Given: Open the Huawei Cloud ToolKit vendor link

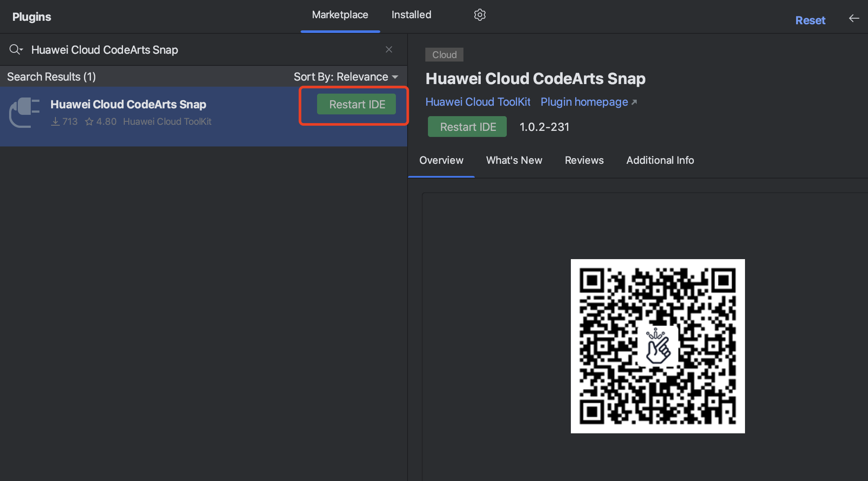Looking at the screenshot, I should click(478, 102).
